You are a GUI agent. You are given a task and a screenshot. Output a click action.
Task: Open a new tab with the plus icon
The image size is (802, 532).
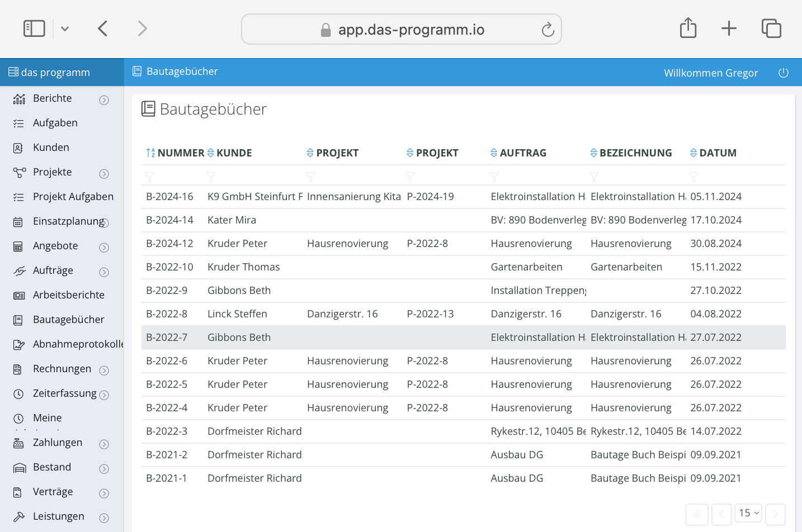tap(729, 28)
